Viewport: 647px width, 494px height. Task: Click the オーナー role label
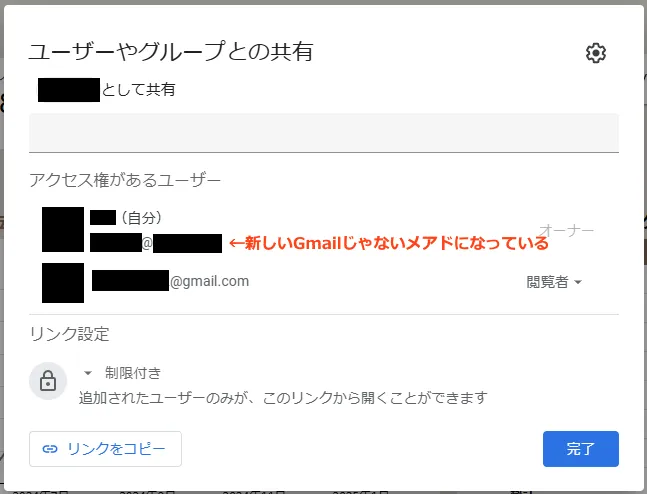(566, 231)
